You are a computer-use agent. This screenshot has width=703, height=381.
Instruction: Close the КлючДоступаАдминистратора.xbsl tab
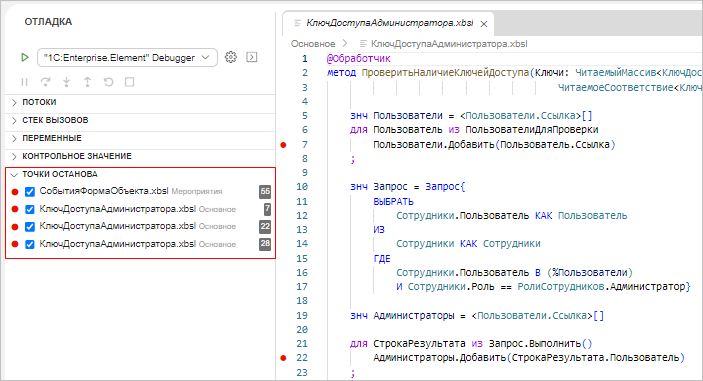pyautogui.click(x=484, y=24)
